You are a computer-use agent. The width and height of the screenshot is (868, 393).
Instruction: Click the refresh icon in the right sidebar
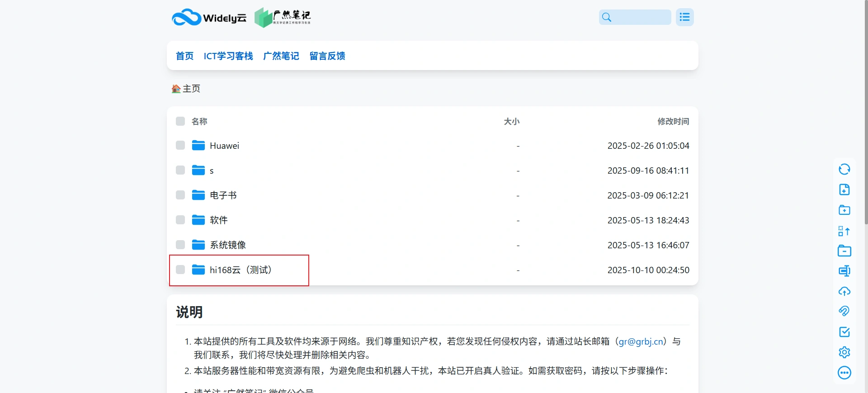pos(844,169)
